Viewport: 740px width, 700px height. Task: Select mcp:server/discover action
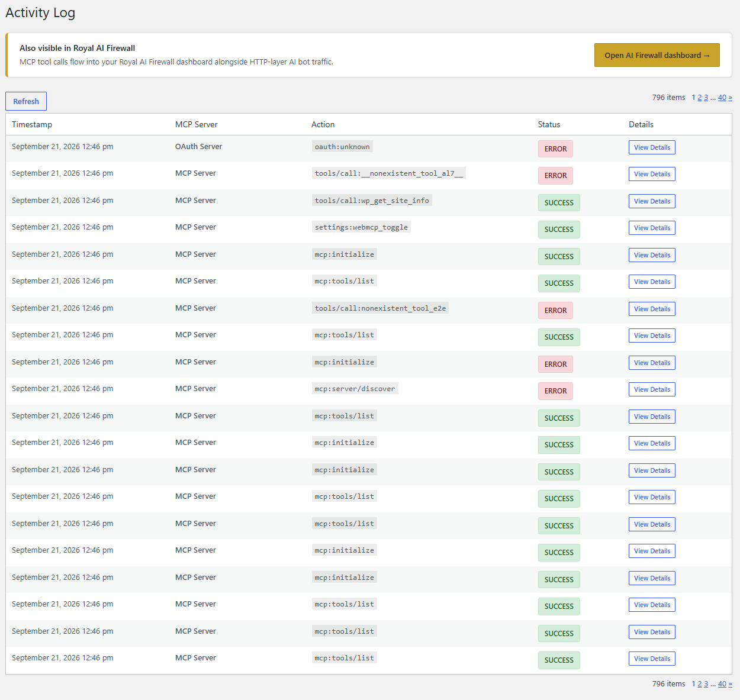(x=355, y=389)
